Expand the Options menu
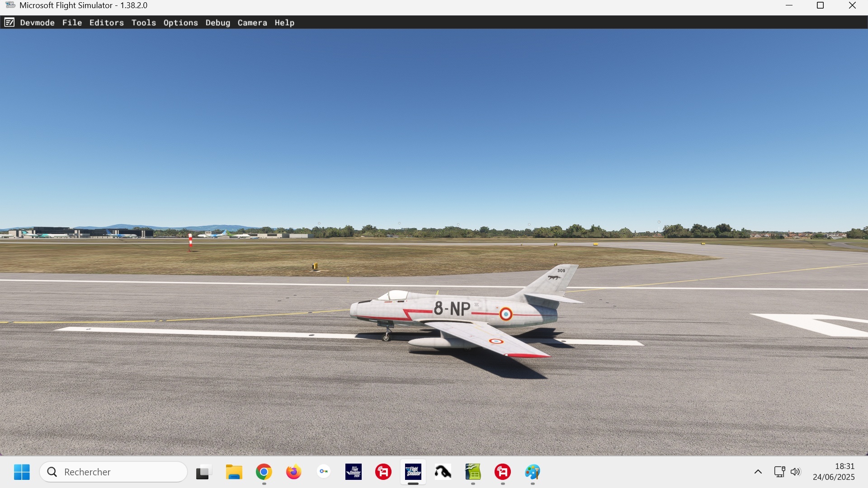The height and width of the screenshot is (488, 868). 180,23
